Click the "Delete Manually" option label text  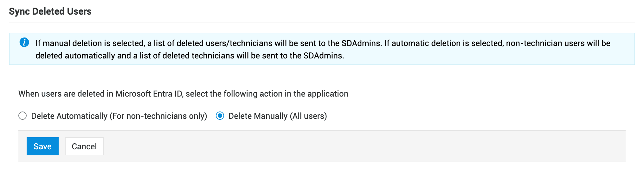tap(258, 116)
